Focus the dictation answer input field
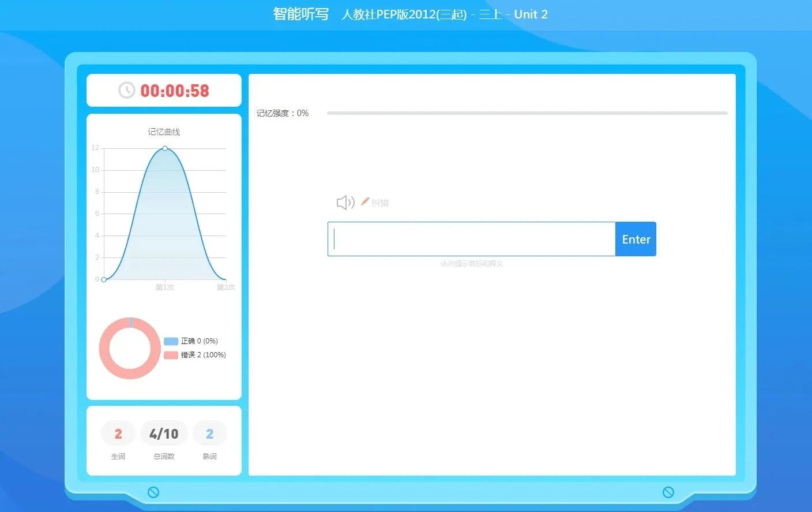Screen dimensions: 812x512 pos(471,239)
